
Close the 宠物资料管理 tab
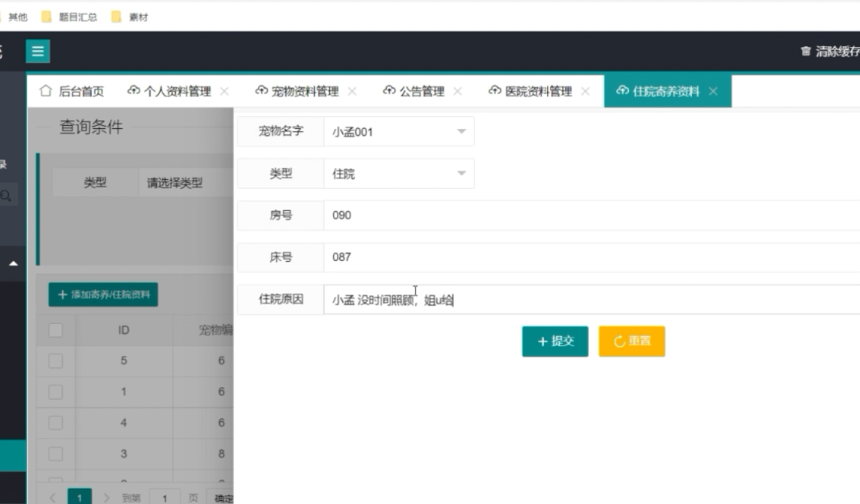(352, 91)
